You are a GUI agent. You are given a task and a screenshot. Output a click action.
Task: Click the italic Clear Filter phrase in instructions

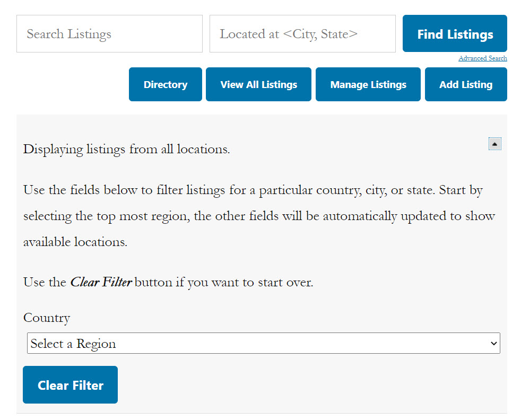(x=101, y=282)
